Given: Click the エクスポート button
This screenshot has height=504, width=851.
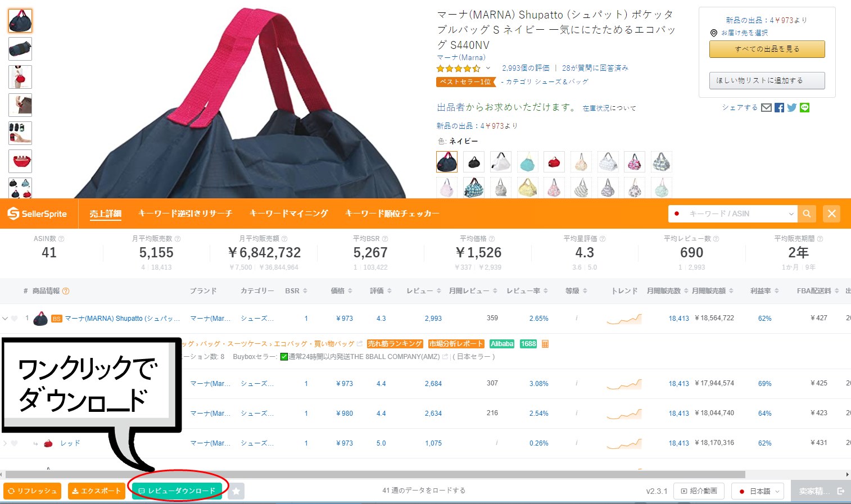Looking at the screenshot, I should tap(97, 491).
